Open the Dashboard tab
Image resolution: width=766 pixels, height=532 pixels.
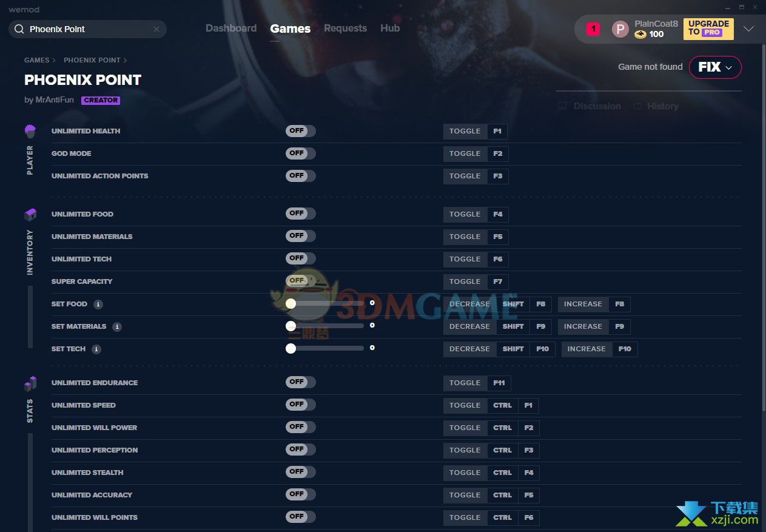[x=231, y=29]
